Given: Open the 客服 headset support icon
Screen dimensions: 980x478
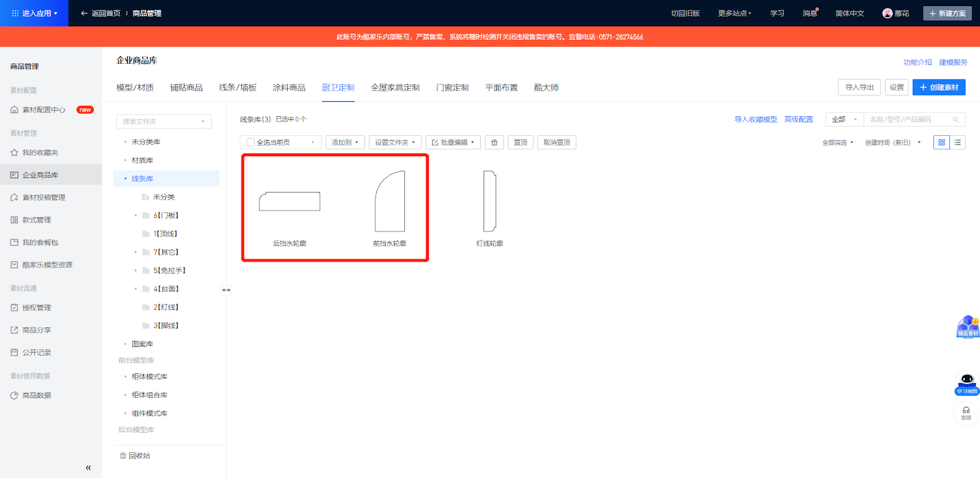Looking at the screenshot, I should [x=966, y=412].
